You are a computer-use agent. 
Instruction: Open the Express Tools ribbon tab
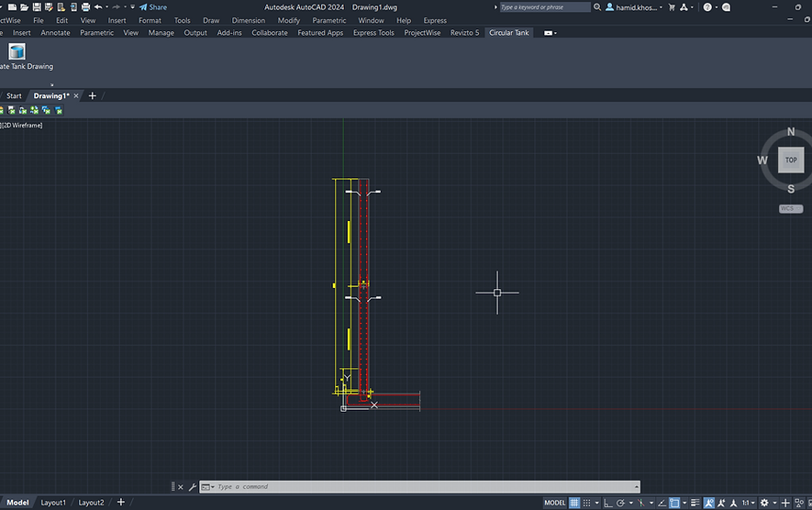point(373,33)
